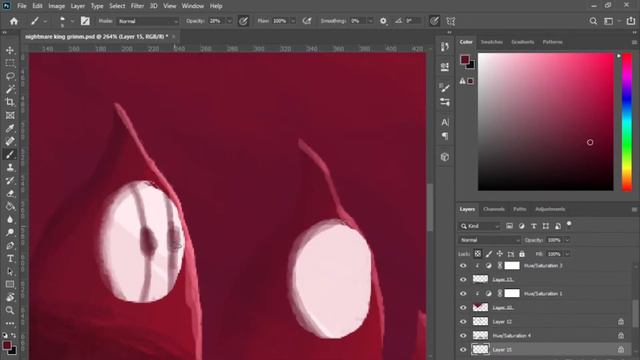Click the hue spectrum slider
The height and width of the screenshot is (360, 640).
pyautogui.click(x=627, y=122)
